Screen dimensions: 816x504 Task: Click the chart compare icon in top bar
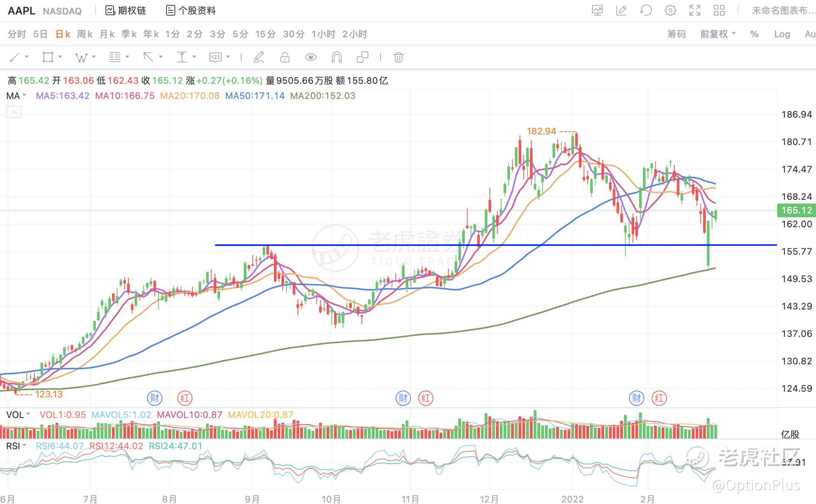click(597, 10)
